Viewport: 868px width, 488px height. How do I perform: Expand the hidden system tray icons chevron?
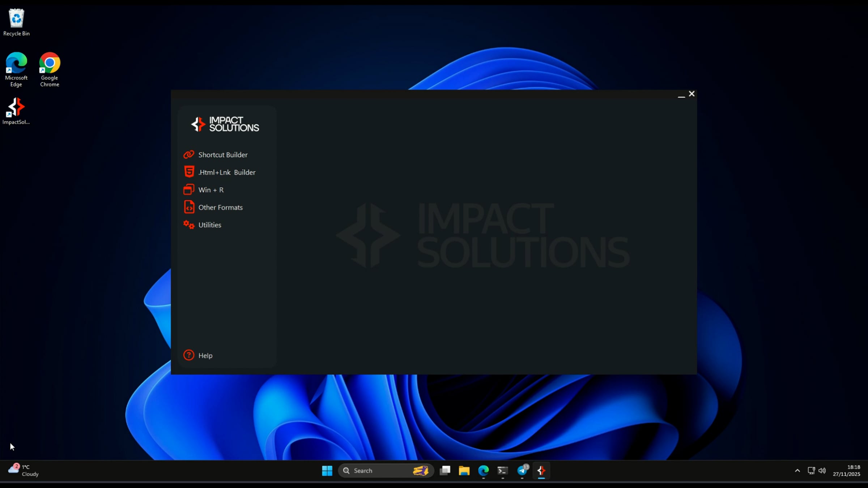797,471
